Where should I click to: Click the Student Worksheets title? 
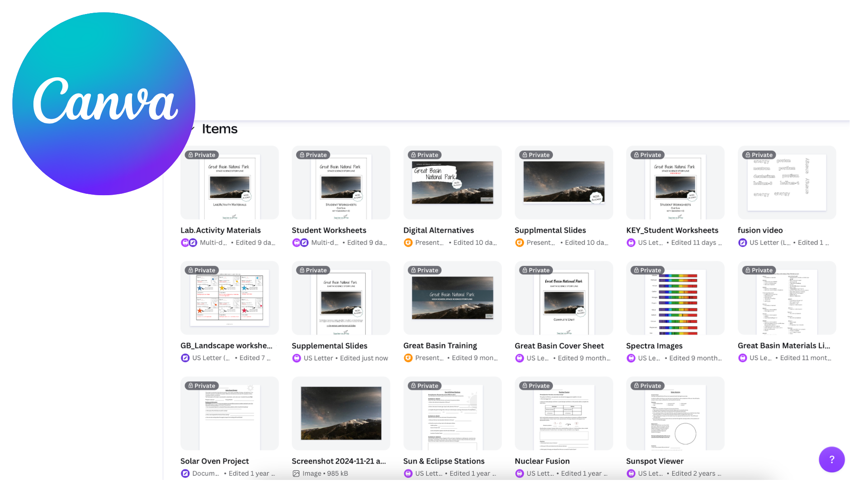(329, 230)
